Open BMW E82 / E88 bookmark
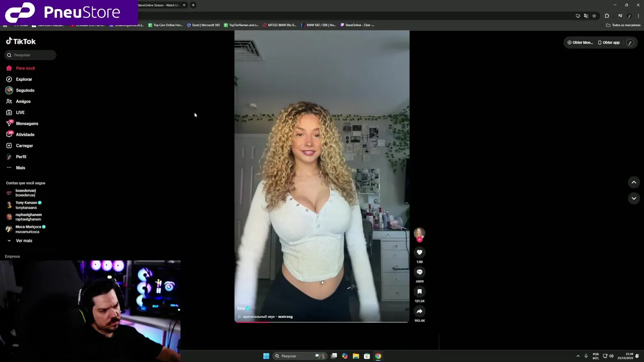The image size is (644, 362). coord(318,25)
